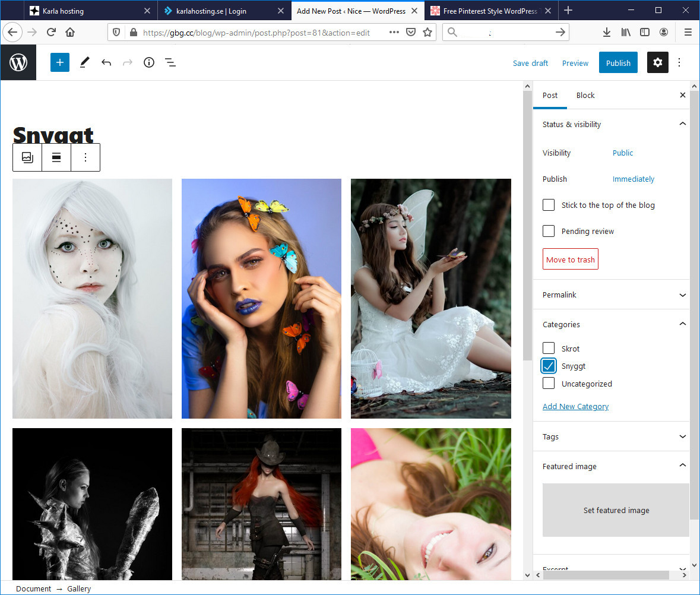The image size is (700, 595).
Task: Select the Tools pencil icon
Action: point(84,62)
